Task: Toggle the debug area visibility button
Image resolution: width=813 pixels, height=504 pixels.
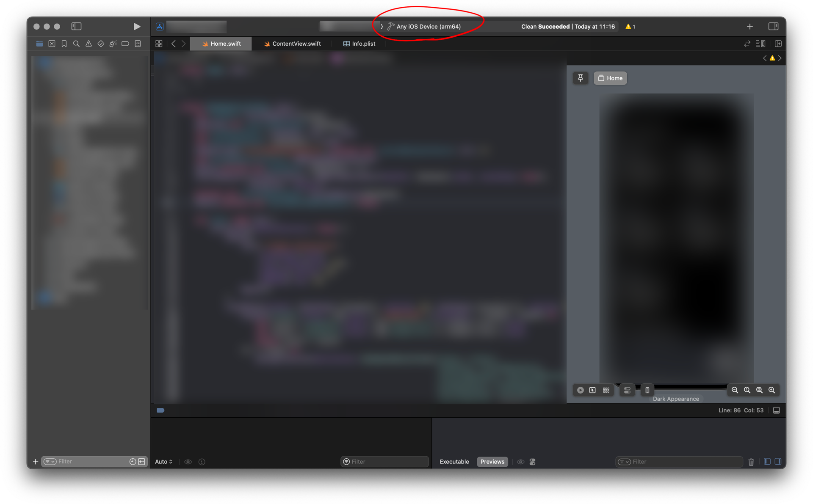Action: coord(776,410)
